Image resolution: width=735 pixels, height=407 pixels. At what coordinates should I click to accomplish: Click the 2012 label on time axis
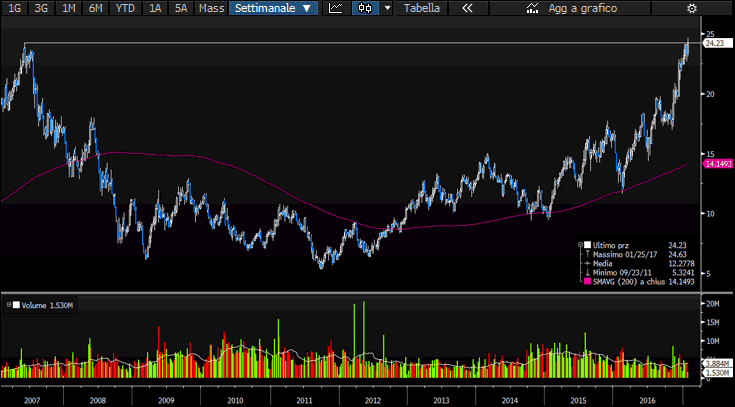372,398
